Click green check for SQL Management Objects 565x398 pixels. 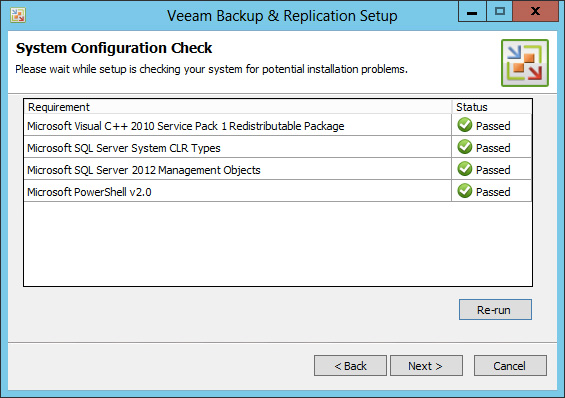tap(465, 169)
